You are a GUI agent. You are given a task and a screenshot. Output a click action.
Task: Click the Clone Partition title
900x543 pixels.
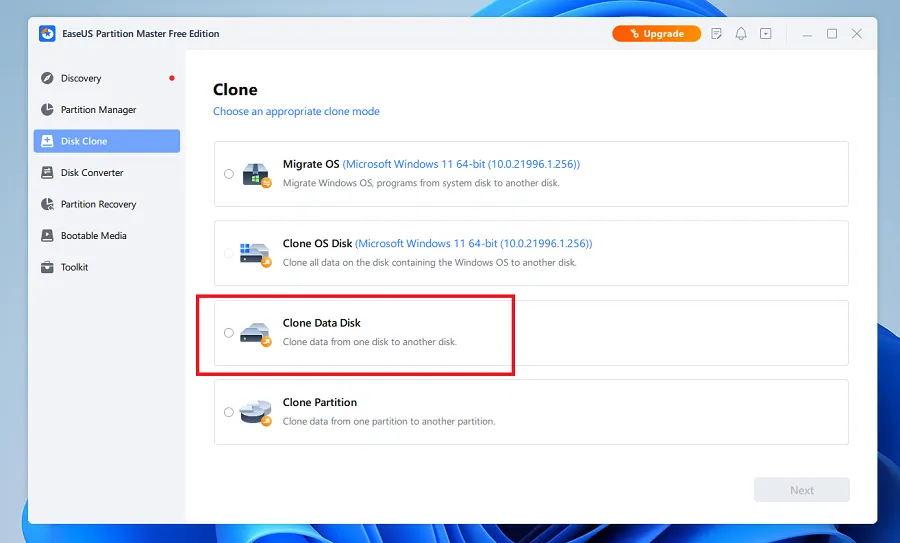pos(320,402)
